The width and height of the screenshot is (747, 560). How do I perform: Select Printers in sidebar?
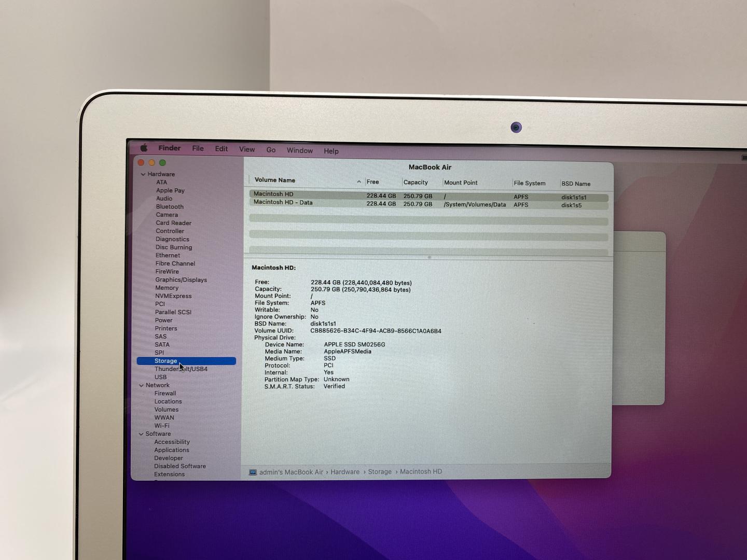pos(165,328)
